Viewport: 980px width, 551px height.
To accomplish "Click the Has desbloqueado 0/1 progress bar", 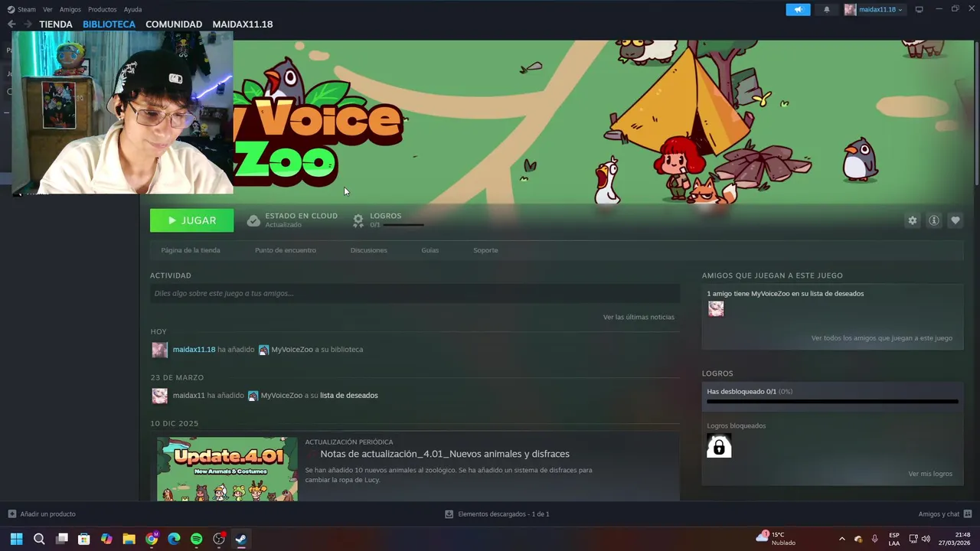I will (832, 401).
